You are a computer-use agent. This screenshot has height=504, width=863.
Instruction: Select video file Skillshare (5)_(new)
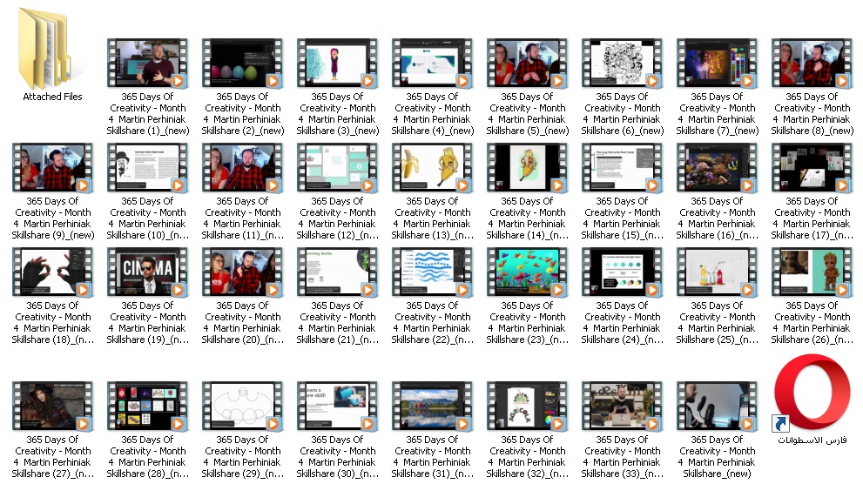527,64
